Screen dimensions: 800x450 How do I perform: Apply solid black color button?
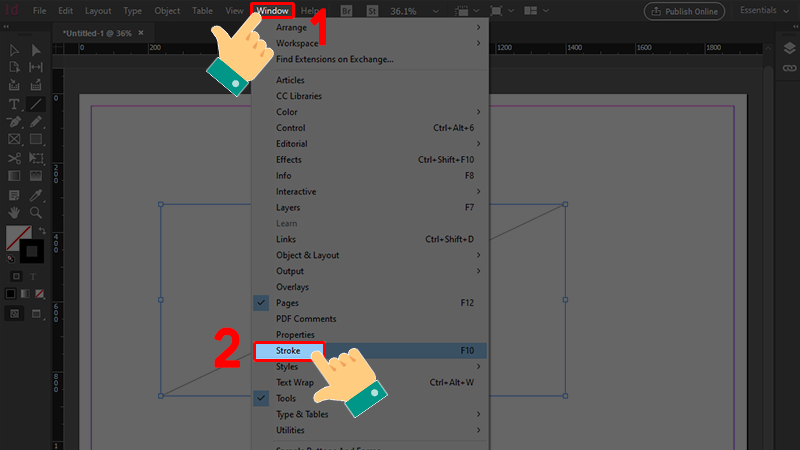(x=10, y=293)
